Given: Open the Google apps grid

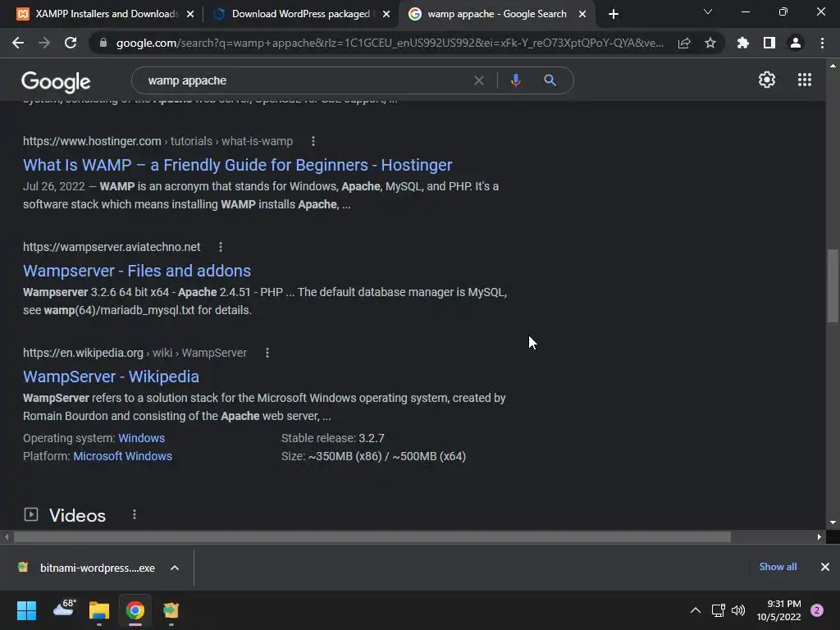Looking at the screenshot, I should click(x=805, y=80).
